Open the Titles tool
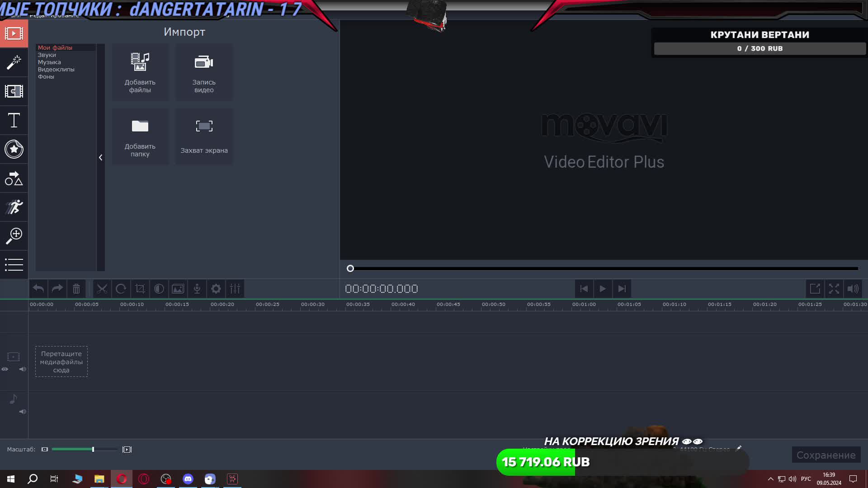The image size is (868, 488). (14, 120)
